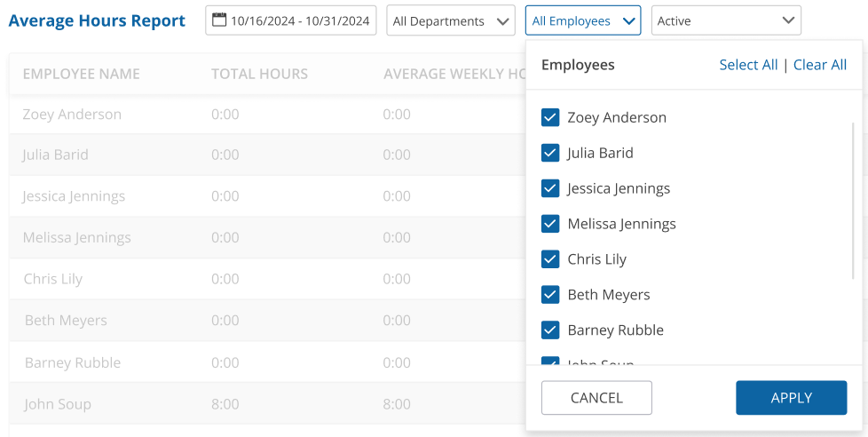Uncheck Barney Rubble checkbox
868x437 pixels.
click(x=550, y=330)
